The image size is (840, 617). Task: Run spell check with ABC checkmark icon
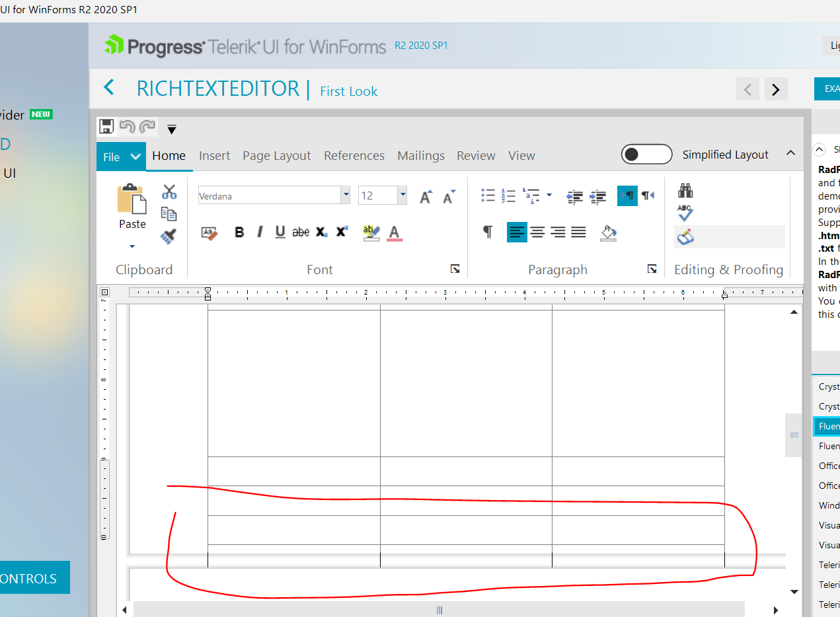[x=685, y=213]
